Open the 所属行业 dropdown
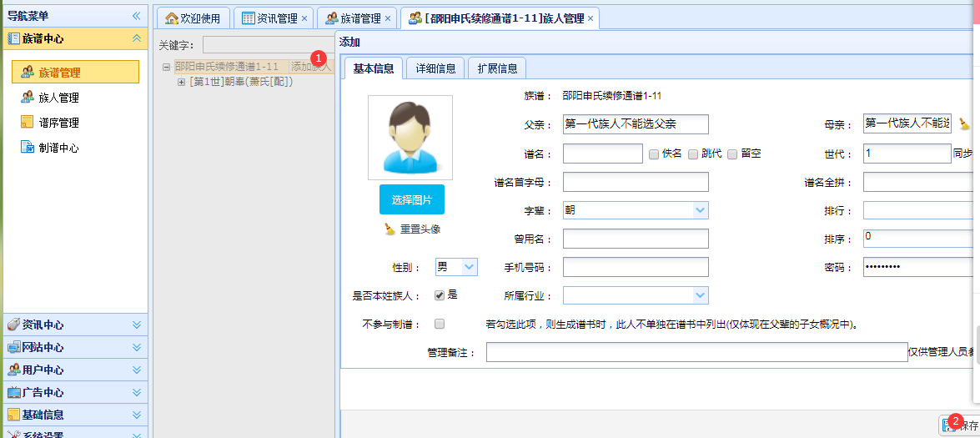 pos(701,295)
